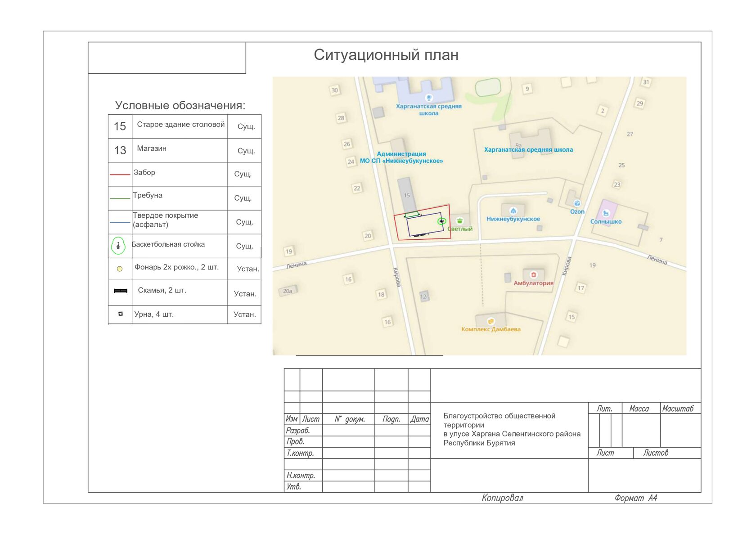756x534 pixels.
Task: Click house number 12г on the map
Action: (424, 296)
